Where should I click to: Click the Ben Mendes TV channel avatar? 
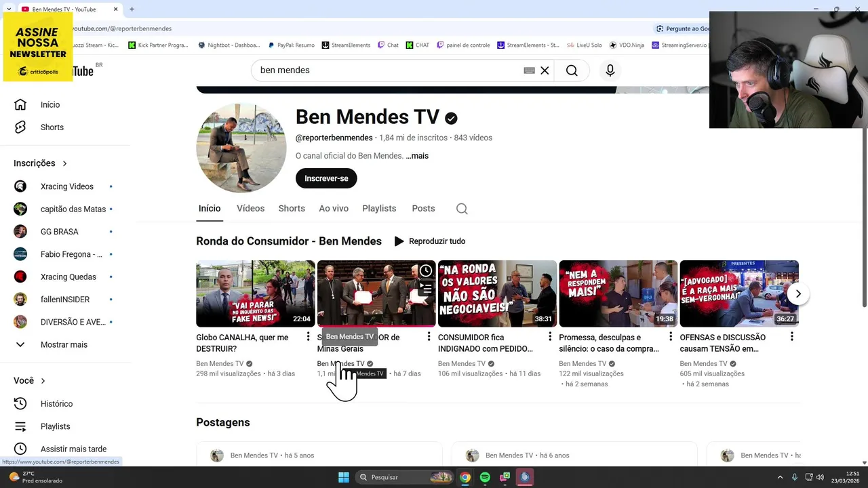pos(241,148)
